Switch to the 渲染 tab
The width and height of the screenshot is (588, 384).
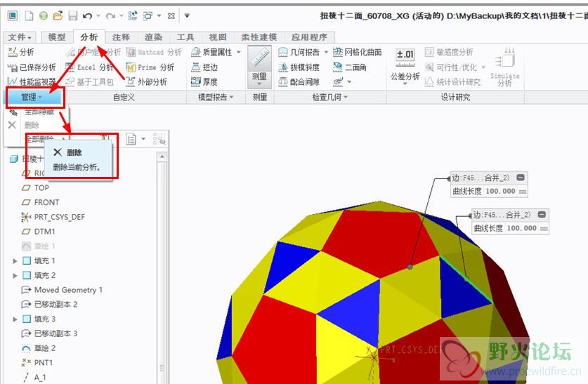(x=153, y=37)
